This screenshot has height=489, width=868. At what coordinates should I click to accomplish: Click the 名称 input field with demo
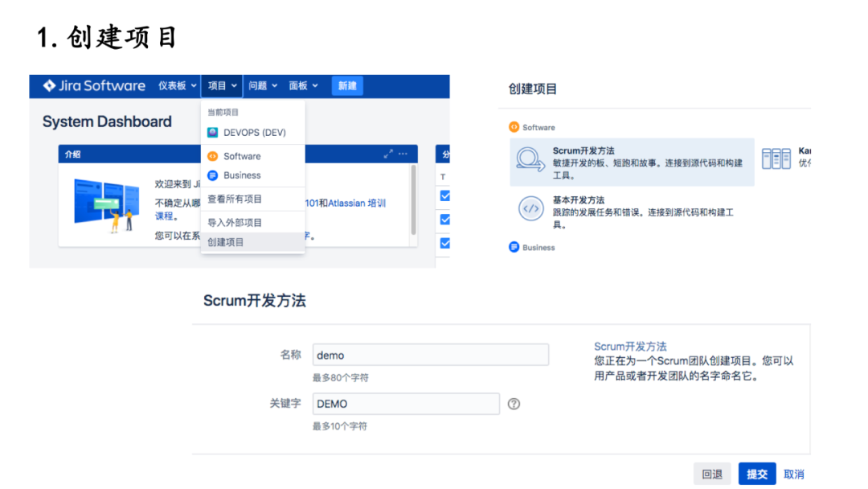[431, 355]
